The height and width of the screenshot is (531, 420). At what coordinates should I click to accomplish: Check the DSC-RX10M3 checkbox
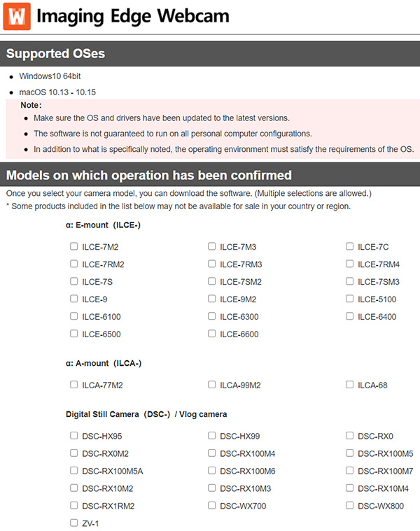click(x=212, y=488)
